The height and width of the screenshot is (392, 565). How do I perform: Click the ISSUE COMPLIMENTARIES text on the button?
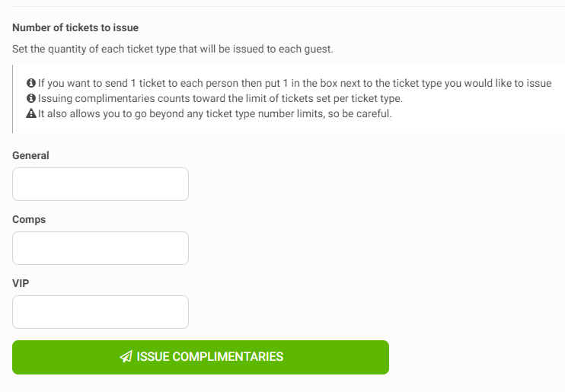click(x=210, y=357)
